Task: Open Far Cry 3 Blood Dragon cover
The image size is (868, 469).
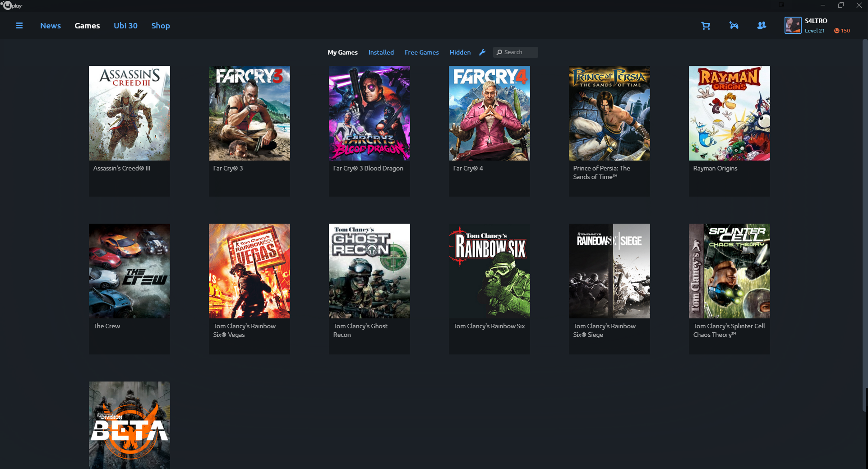Action: [x=369, y=113]
